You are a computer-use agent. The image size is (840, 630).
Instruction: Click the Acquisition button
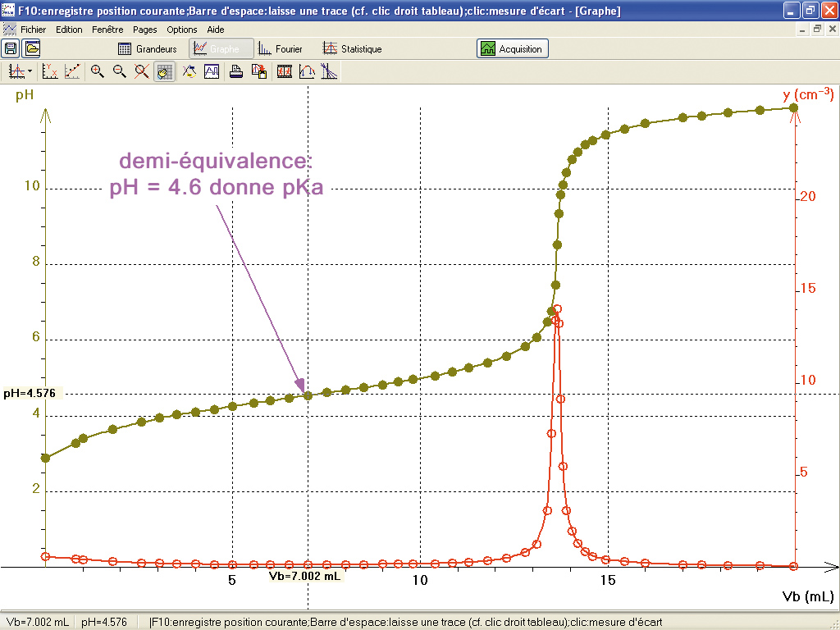(513, 48)
